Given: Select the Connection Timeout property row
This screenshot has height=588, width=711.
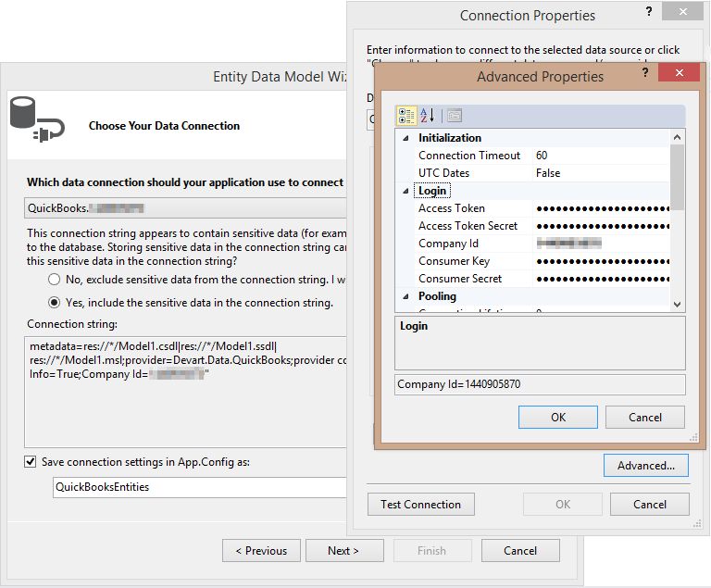Looking at the screenshot, I should (469, 156).
